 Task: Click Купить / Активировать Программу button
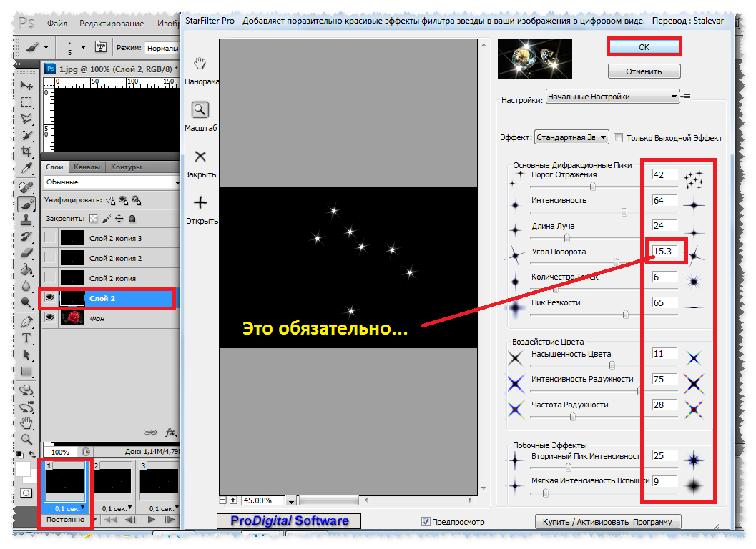pos(607,522)
